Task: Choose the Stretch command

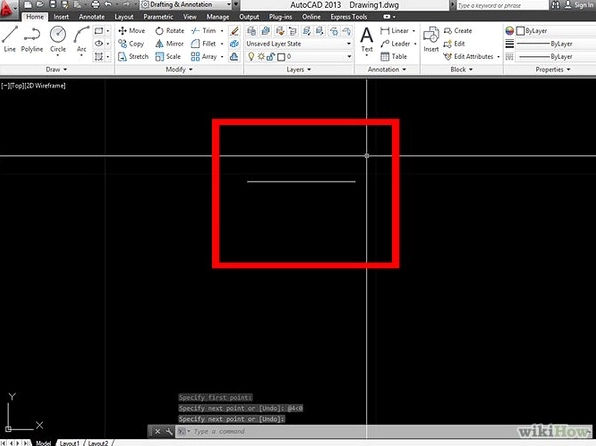Action: click(133, 57)
